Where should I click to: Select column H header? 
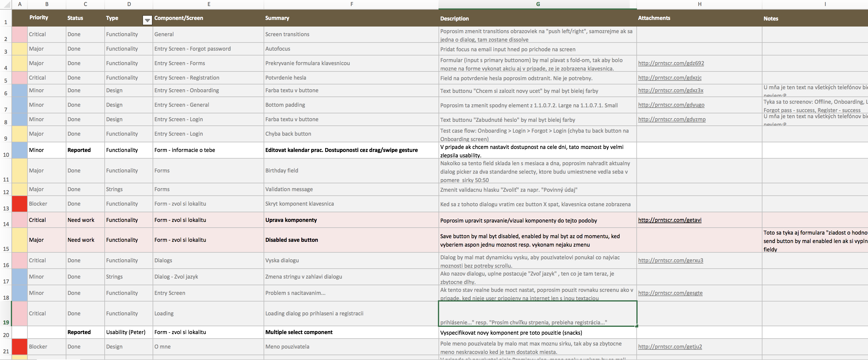click(699, 4)
